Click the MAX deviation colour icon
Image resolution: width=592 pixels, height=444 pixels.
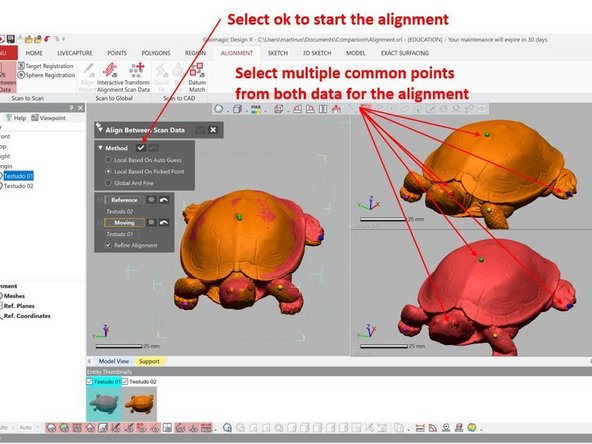tap(256, 109)
